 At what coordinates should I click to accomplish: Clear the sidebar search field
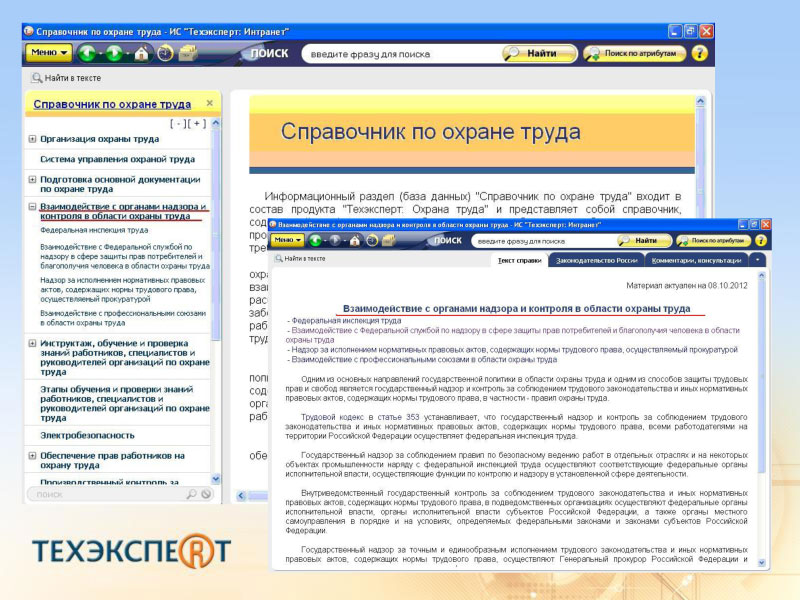(x=206, y=494)
